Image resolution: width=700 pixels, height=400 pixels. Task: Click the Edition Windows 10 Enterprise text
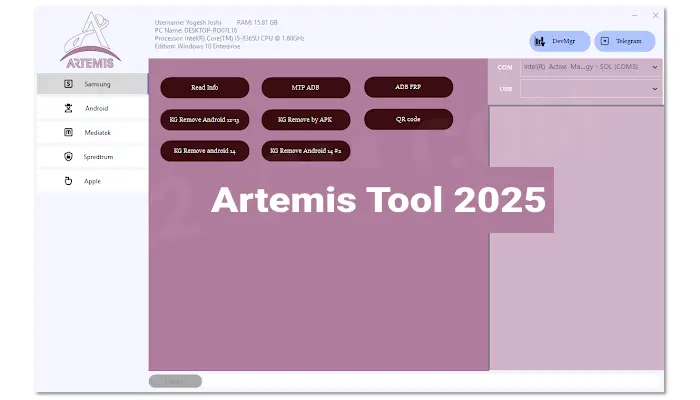(197, 46)
